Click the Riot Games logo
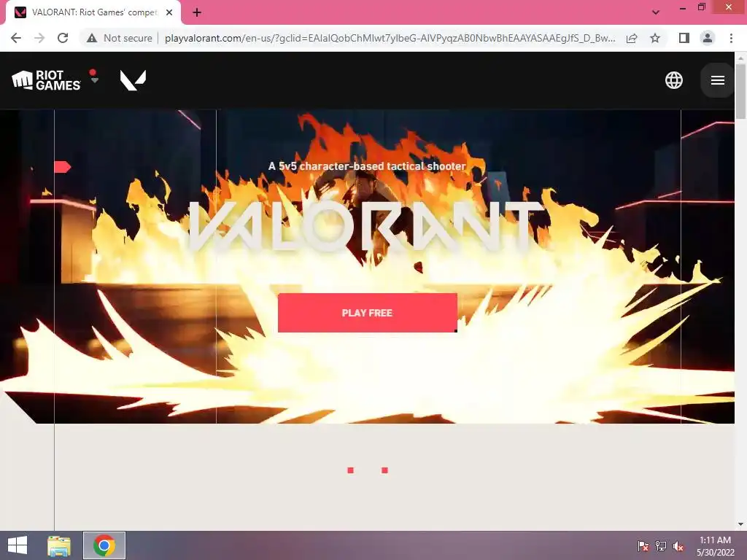The height and width of the screenshot is (560, 747). [x=46, y=80]
